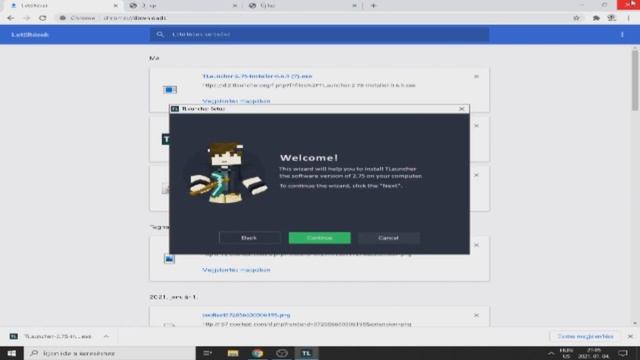Open the png file download link
The image size is (640, 360).
pos(246,315)
